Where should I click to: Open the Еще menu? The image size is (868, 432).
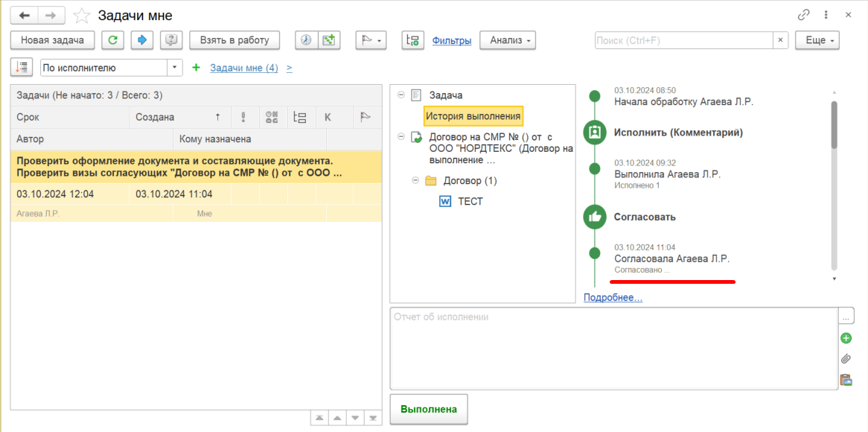(x=817, y=40)
